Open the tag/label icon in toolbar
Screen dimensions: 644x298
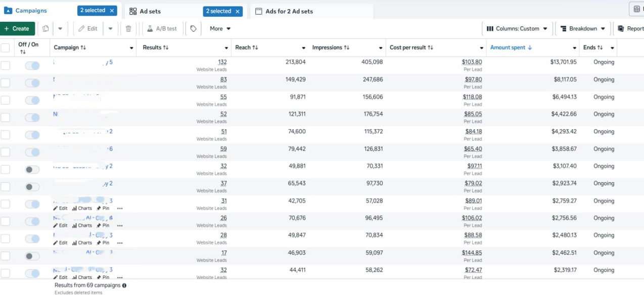[x=193, y=29]
